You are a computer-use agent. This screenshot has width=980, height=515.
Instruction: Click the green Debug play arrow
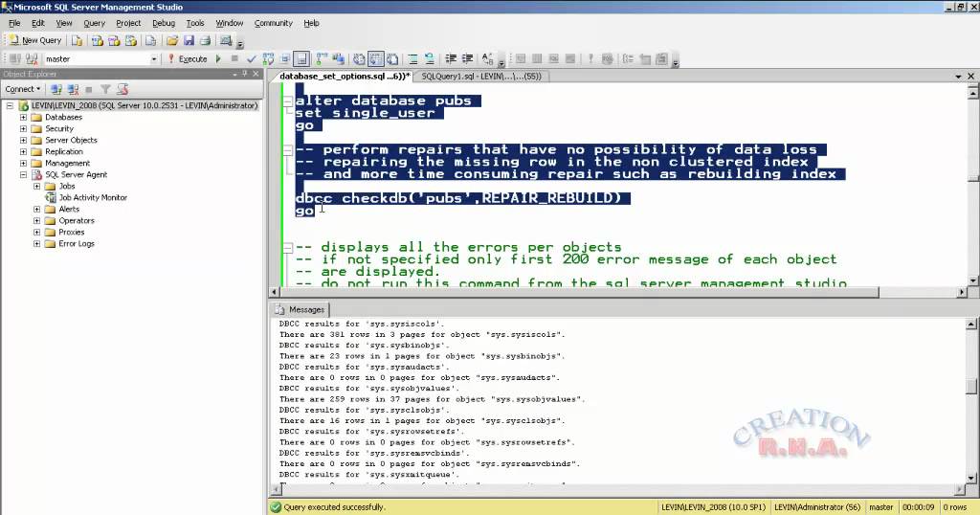pos(218,58)
